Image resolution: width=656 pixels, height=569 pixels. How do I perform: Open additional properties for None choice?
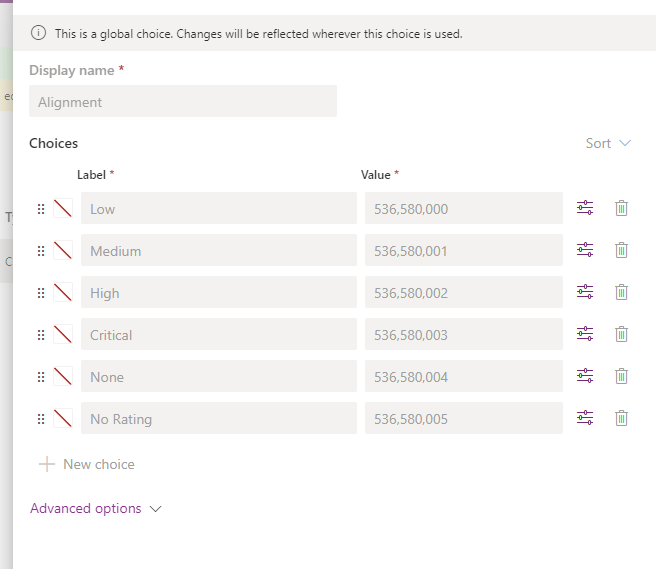pyautogui.click(x=585, y=376)
